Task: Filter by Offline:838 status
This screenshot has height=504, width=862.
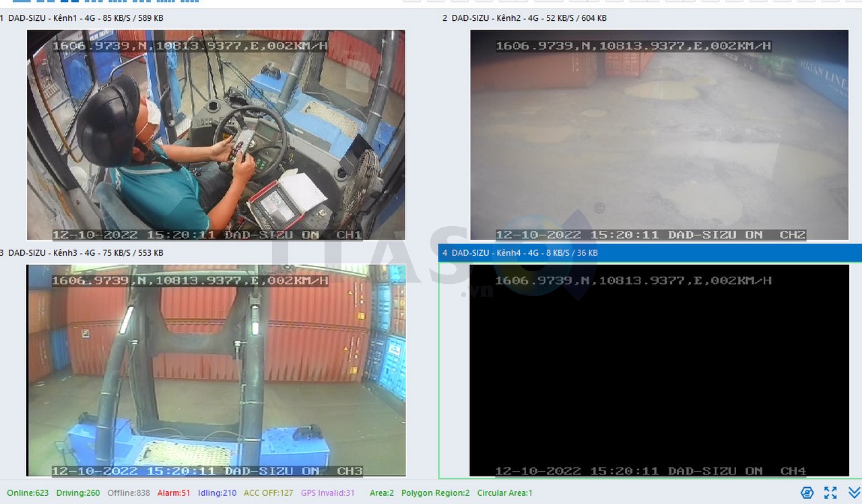Action: [x=129, y=493]
